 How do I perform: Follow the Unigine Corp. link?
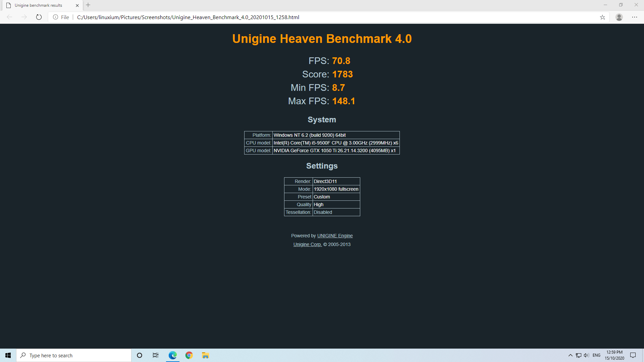point(307,244)
